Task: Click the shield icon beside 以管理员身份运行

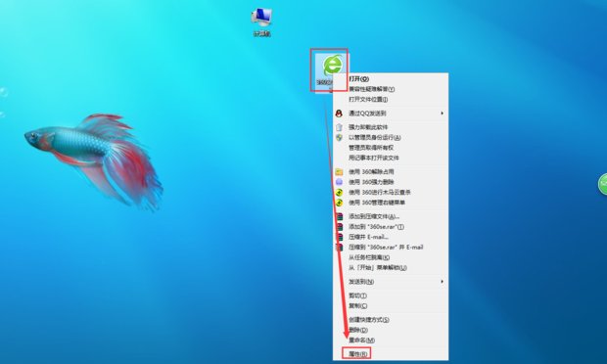Action: pyautogui.click(x=339, y=137)
